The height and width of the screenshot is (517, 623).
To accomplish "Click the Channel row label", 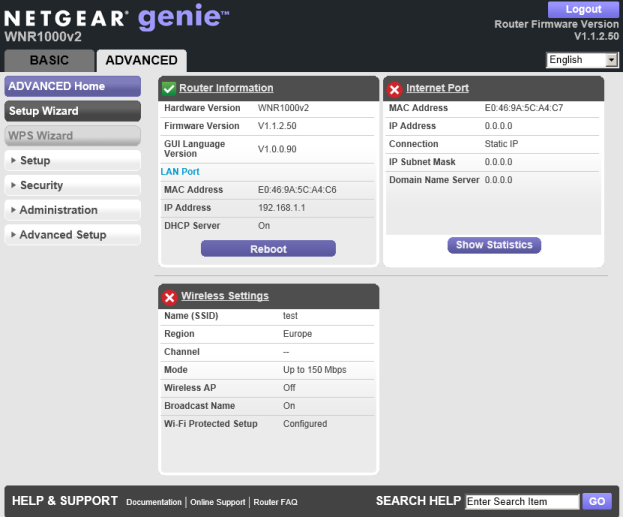I will [182, 352].
